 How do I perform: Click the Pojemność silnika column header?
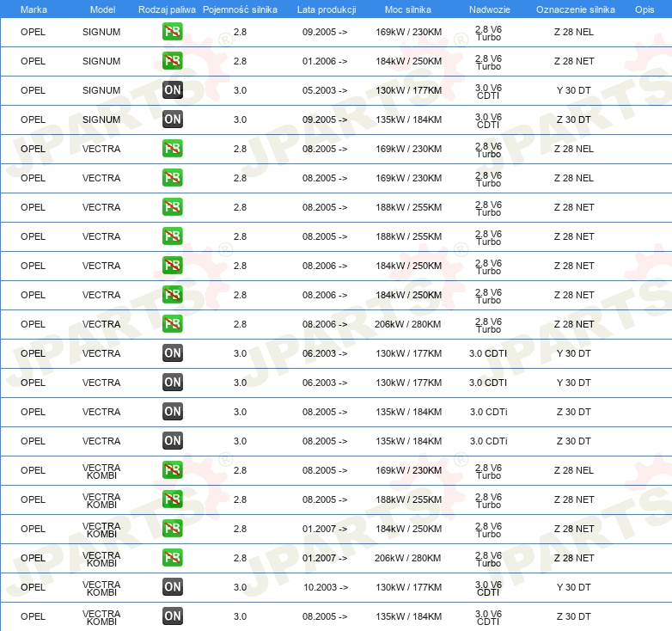pyautogui.click(x=240, y=9)
